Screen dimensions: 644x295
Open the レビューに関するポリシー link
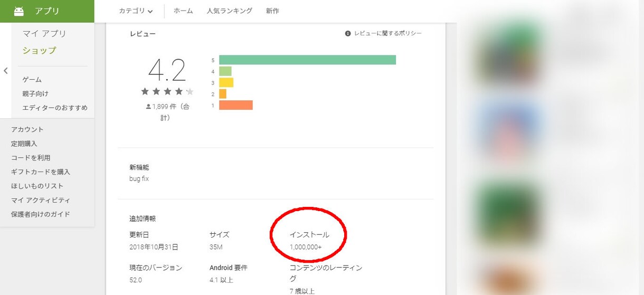(x=388, y=33)
